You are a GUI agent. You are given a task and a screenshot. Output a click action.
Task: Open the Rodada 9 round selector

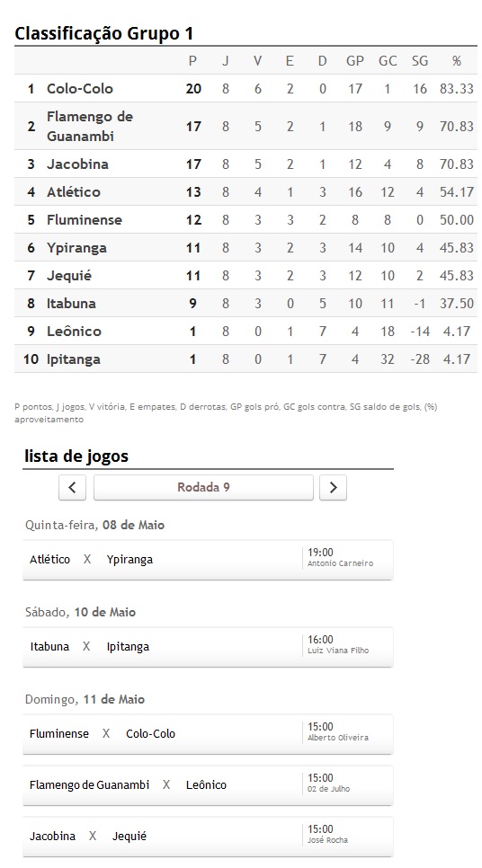(203, 487)
